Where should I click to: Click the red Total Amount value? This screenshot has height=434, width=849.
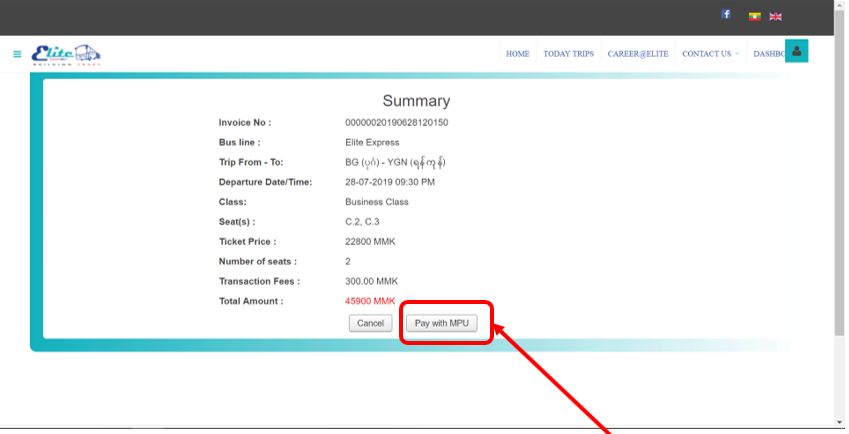(x=370, y=301)
